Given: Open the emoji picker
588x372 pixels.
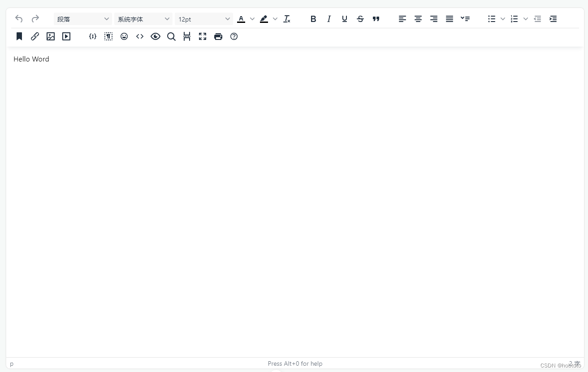Looking at the screenshot, I should tap(124, 36).
